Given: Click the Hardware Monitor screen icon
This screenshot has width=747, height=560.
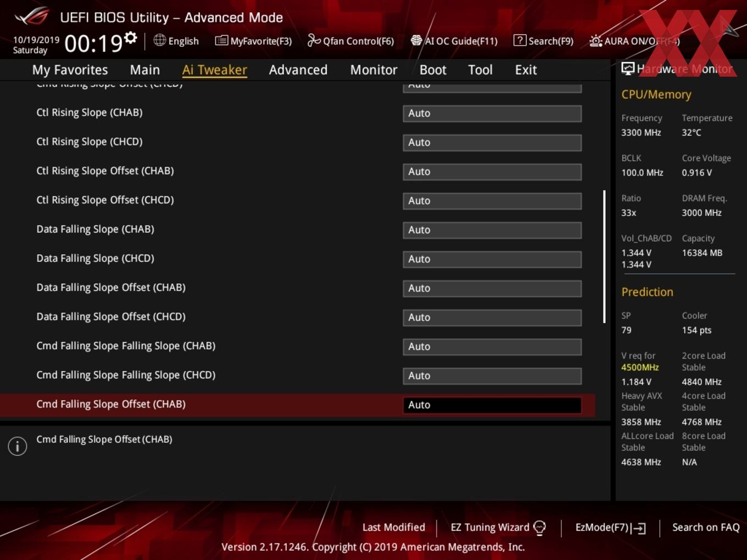Looking at the screenshot, I should (628, 69).
